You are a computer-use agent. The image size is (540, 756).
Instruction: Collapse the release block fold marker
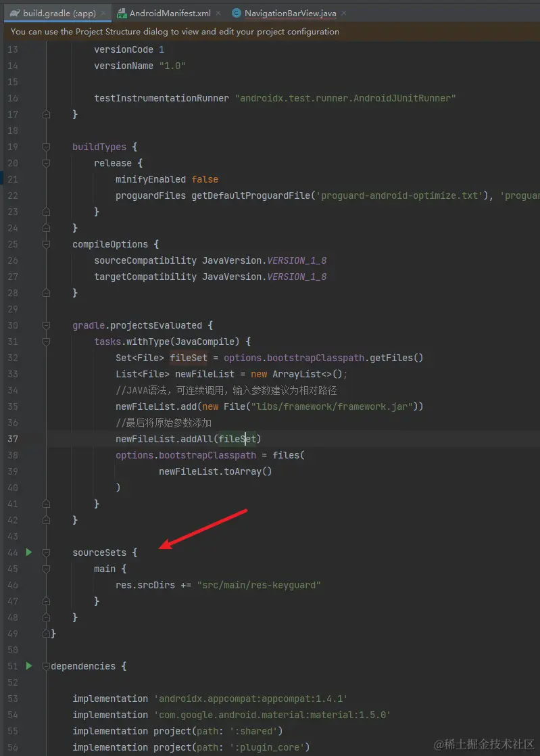46,163
